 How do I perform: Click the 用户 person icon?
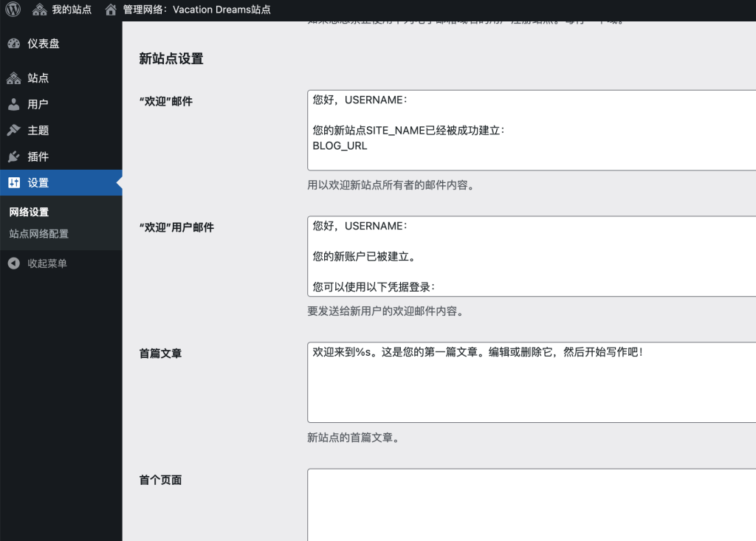click(14, 104)
